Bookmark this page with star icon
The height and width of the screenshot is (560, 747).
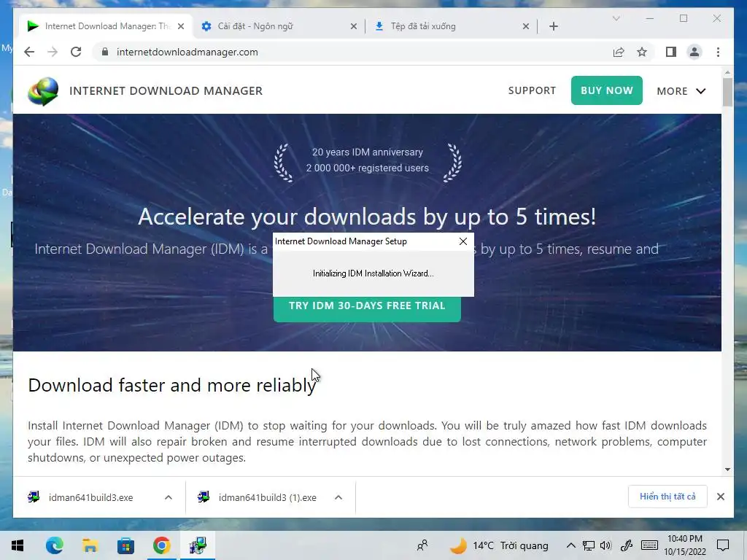point(642,52)
